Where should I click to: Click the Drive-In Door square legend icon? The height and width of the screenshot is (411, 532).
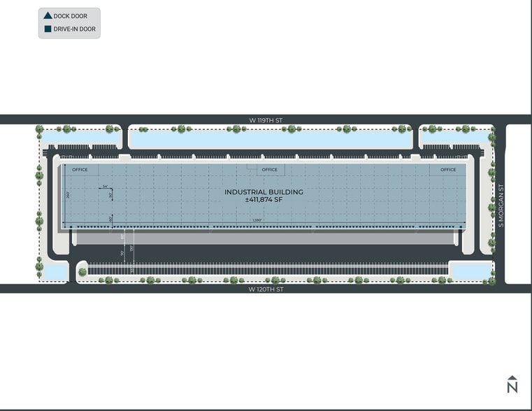point(48,29)
